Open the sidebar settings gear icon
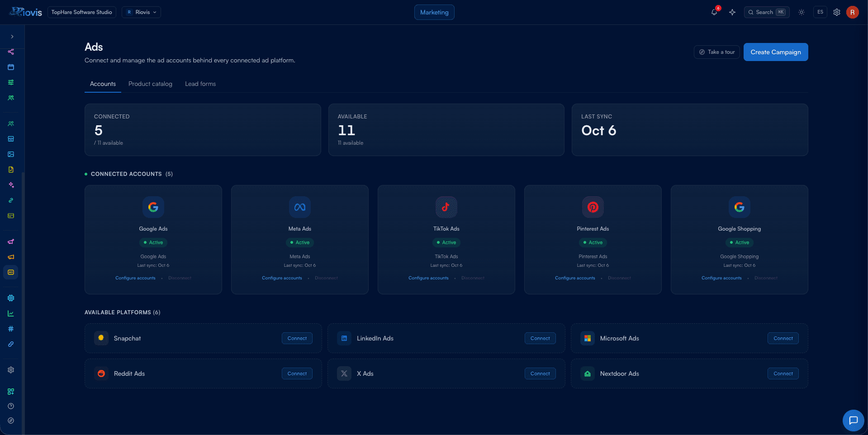 (11, 370)
